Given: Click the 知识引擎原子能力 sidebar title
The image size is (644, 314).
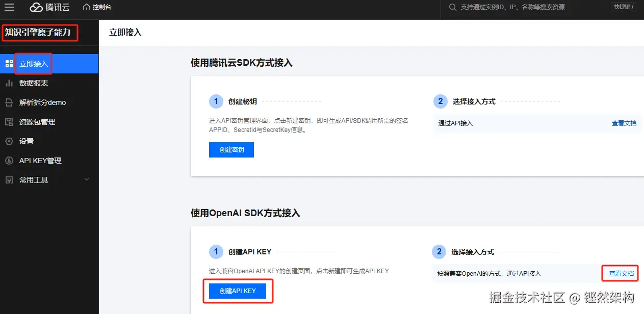Looking at the screenshot, I should click(x=38, y=34).
